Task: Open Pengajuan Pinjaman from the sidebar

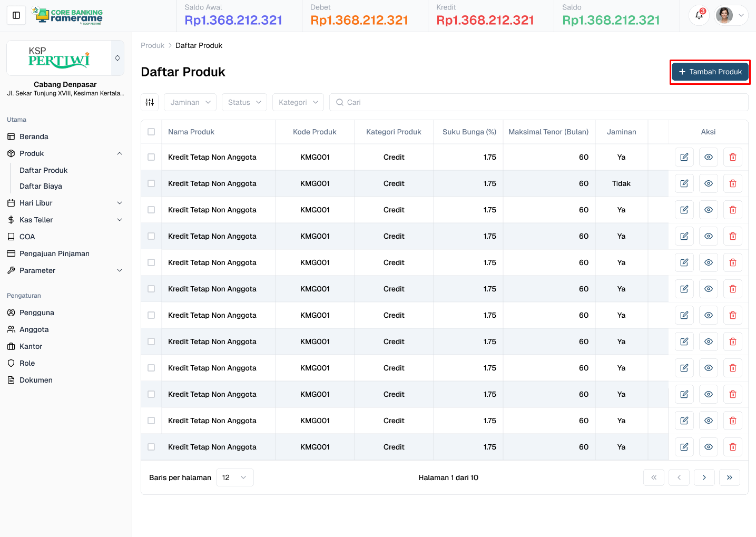Action: coord(54,253)
